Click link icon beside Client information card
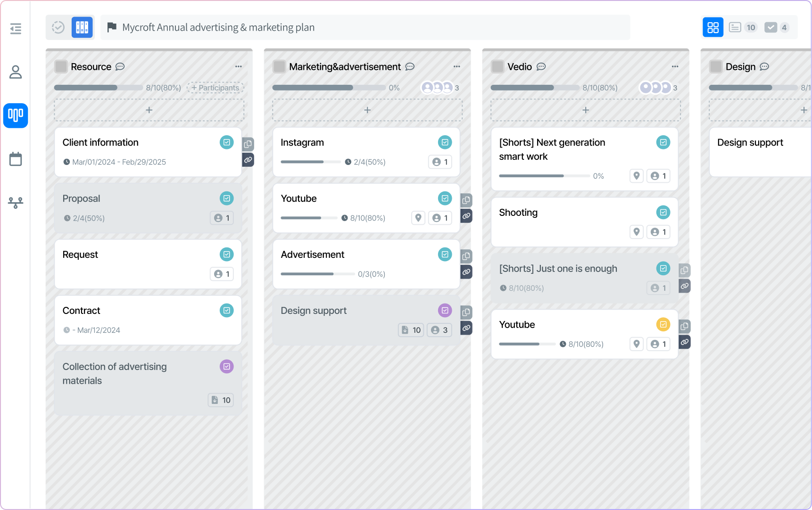Image resolution: width=812 pixels, height=510 pixels. (248, 160)
